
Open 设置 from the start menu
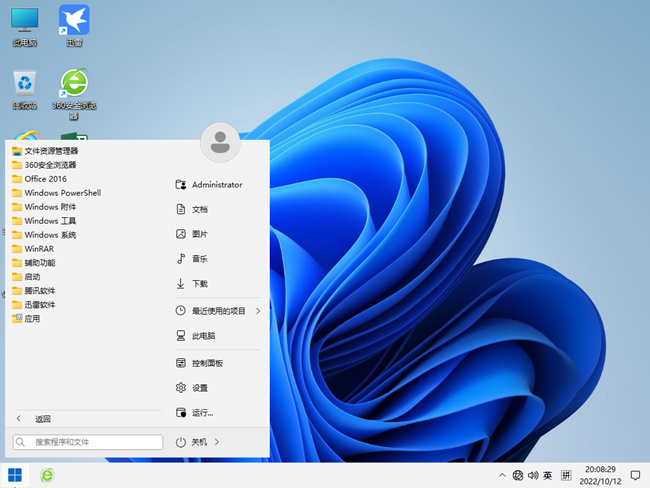(x=192, y=388)
